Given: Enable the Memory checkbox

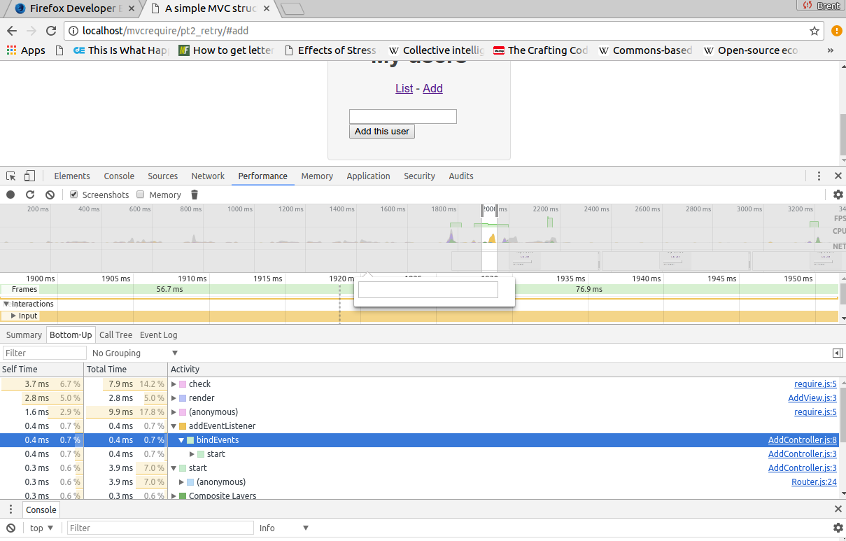Looking at the screenshot, I should pyautogui.click(x=140, y=195).
